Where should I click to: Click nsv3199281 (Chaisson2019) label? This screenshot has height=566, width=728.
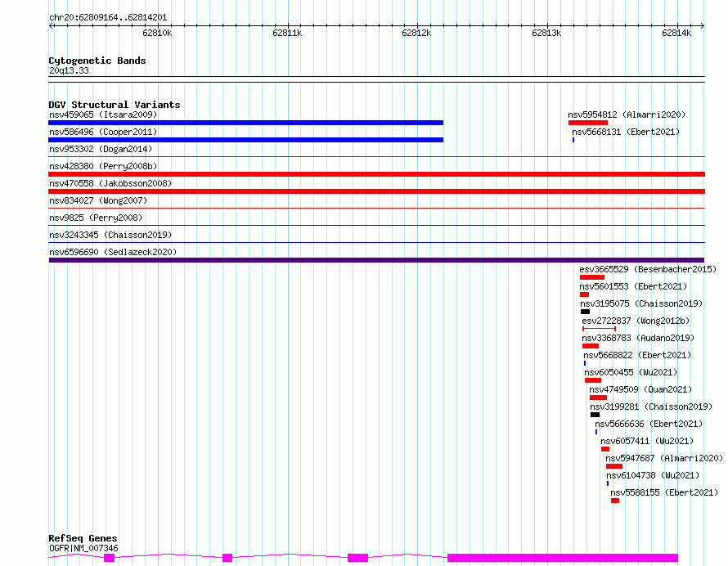(x=651, y=407)
